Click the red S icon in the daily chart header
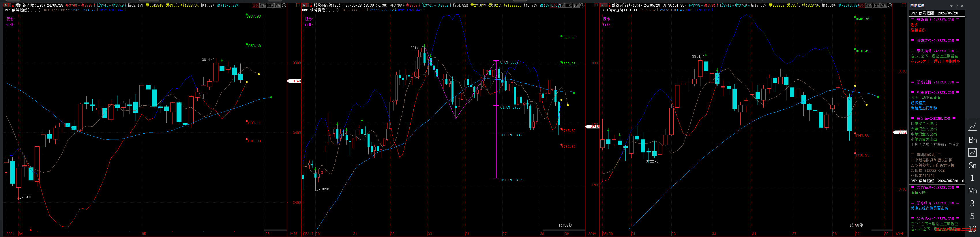 [x=13, y=5]
